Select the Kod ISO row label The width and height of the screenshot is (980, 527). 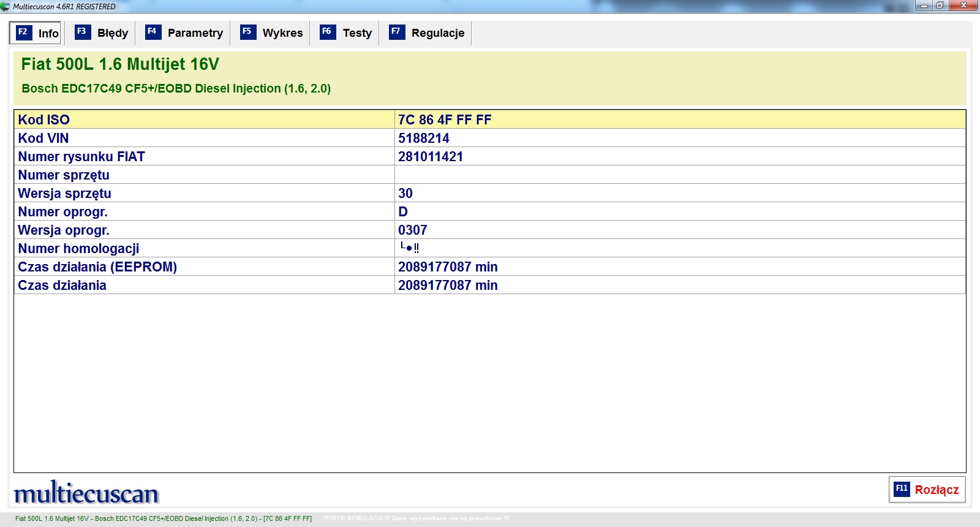(44, 119)
